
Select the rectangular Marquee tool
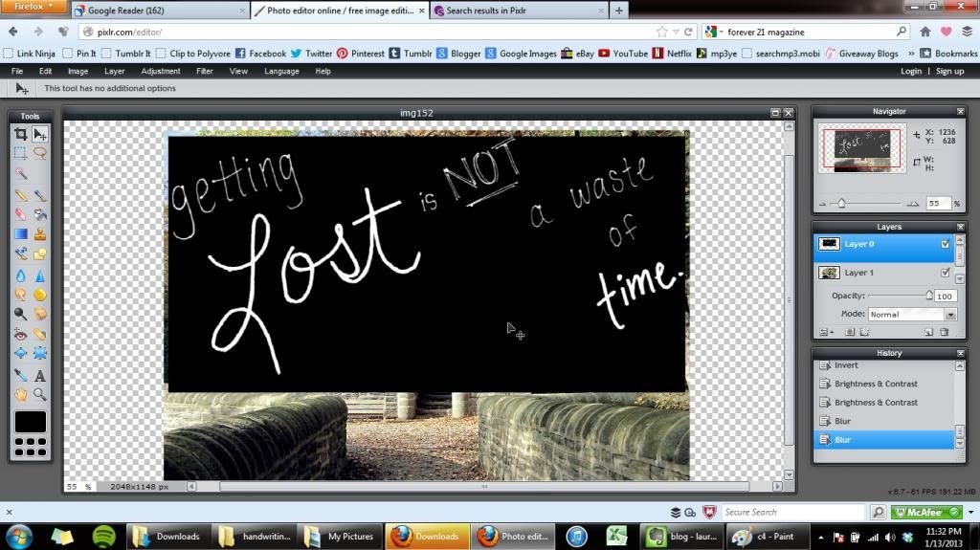[x=21, y=153]
